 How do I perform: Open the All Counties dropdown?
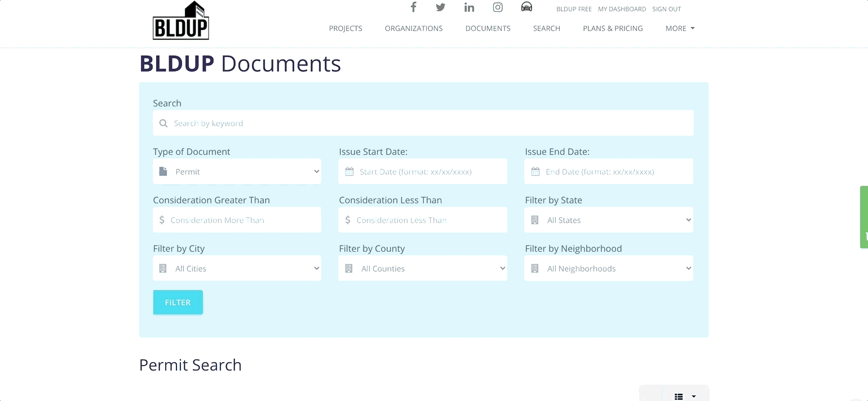423,268
